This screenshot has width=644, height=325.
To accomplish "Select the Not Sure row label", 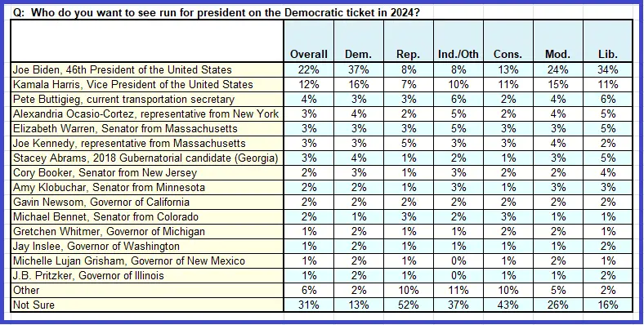I will point(147,305).
